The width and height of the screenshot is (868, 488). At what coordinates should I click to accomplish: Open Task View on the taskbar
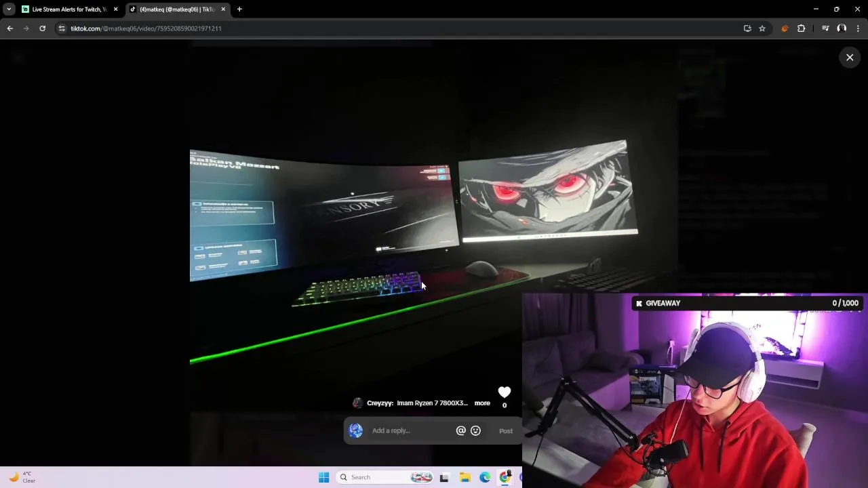pos(444,477)
